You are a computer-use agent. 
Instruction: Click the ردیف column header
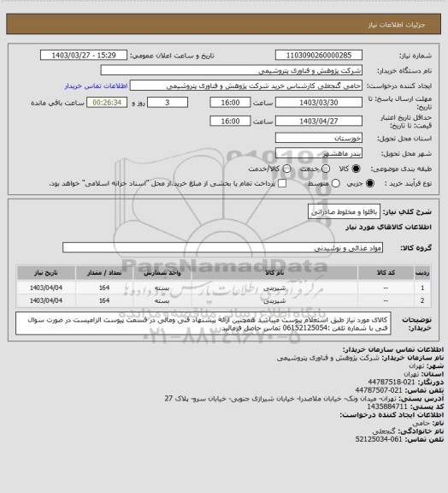tap(422, 272)
